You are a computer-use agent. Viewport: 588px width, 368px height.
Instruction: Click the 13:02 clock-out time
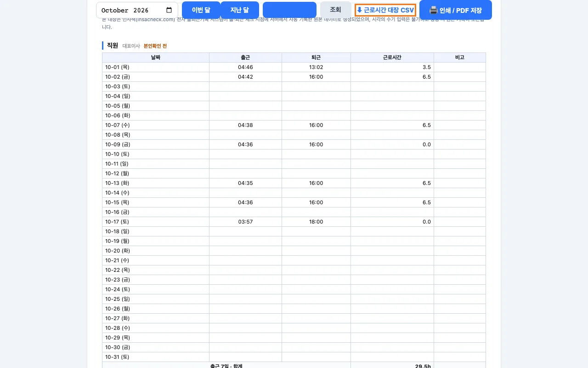tap(316, 67)
